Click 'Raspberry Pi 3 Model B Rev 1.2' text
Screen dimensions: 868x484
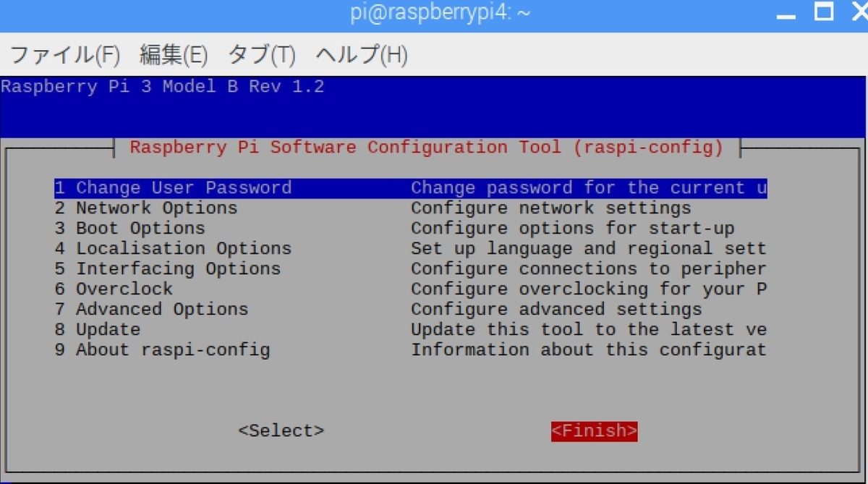[x=163, y=87]
